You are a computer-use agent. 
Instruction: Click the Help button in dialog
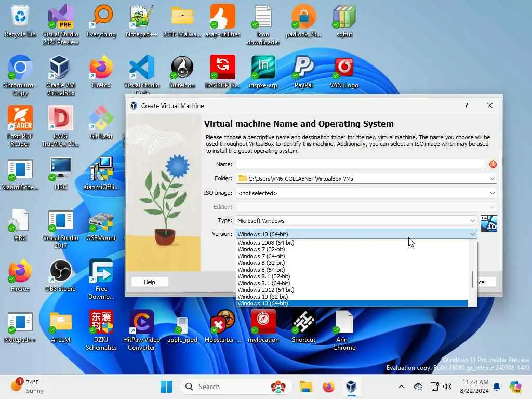click(x=149, y=282)
